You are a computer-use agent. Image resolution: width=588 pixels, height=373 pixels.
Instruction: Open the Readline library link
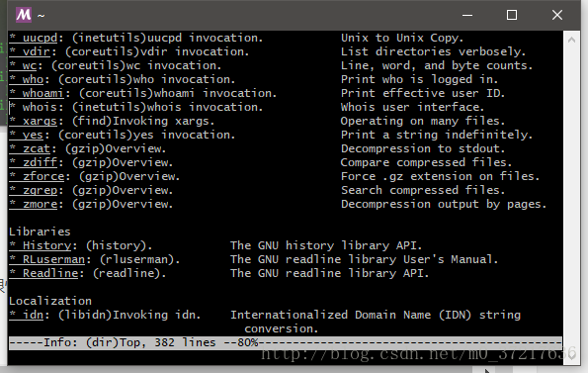pos(43,273)
